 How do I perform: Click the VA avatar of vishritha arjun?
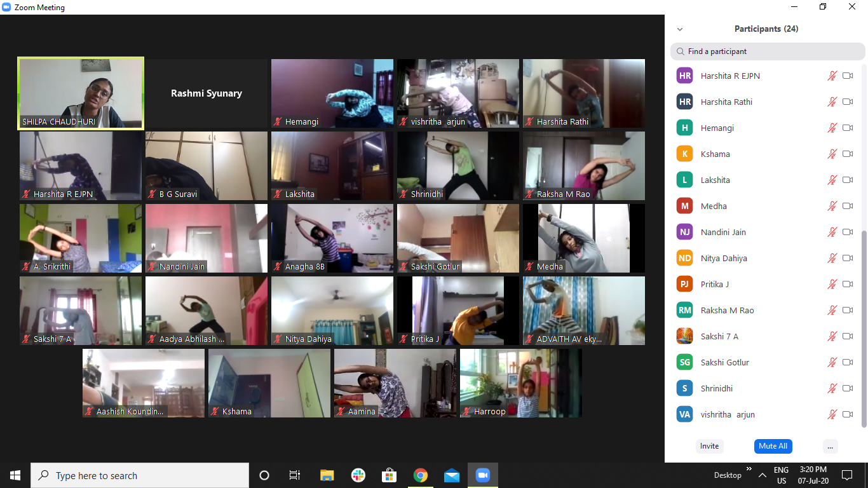point(684,414)
